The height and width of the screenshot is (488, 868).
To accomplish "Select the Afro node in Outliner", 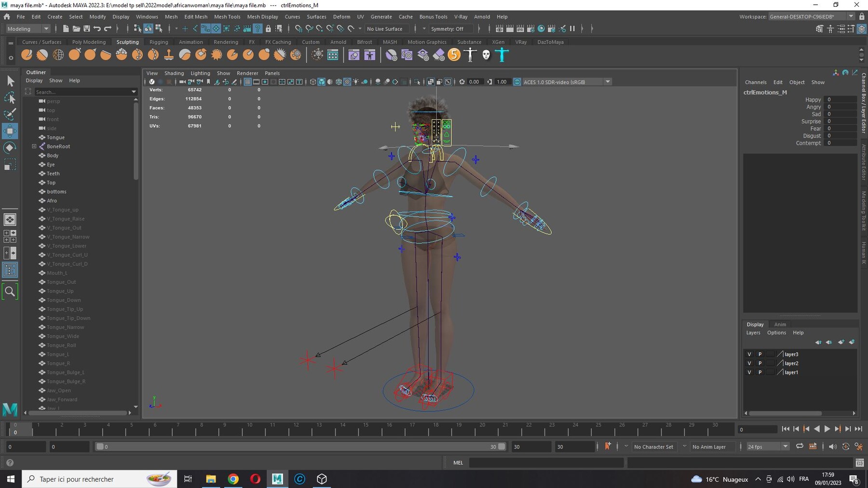I will click(52, 200).
